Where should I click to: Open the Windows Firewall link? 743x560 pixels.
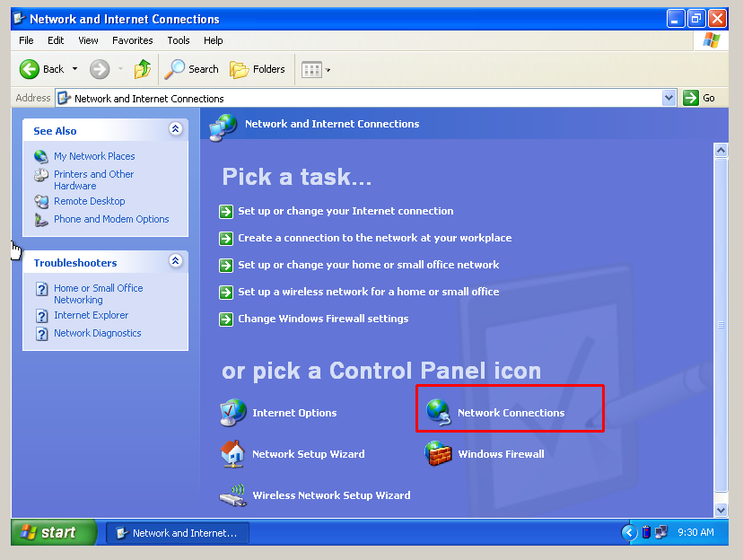(x=501, y=454)
